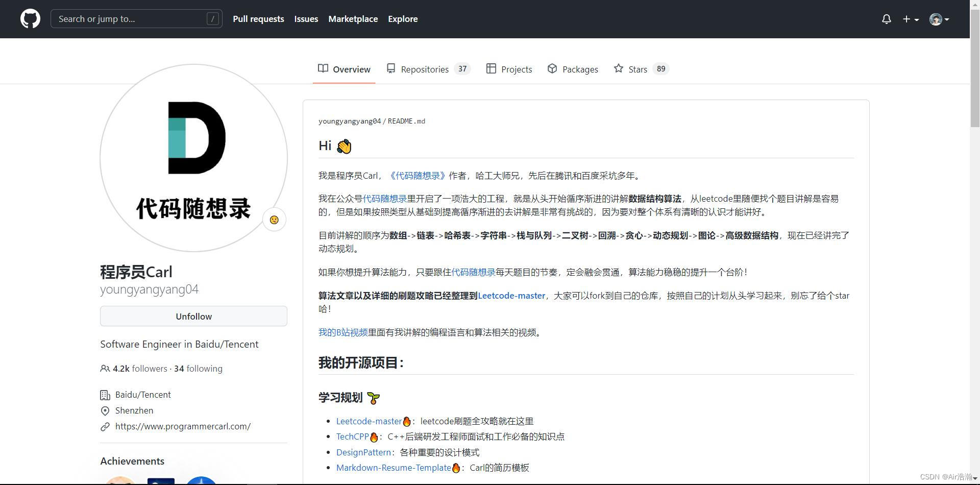This screenshot has width=980, height=485.
Task: Open the youngyangyang04 README repo link
Action: [350, 122]
